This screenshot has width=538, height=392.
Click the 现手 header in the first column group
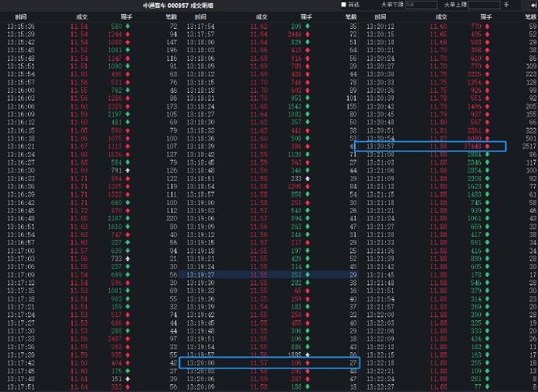click(x=126, y=17)
